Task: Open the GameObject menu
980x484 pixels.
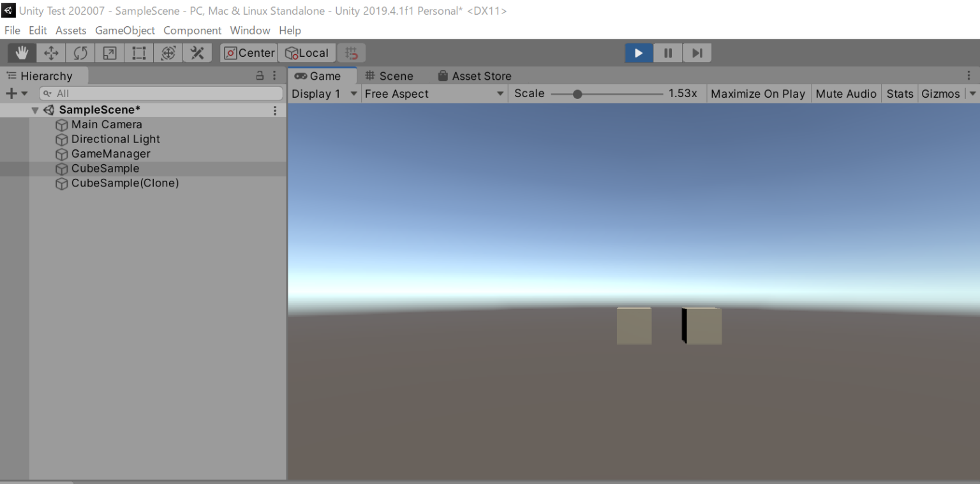Action: click(124, 30)
